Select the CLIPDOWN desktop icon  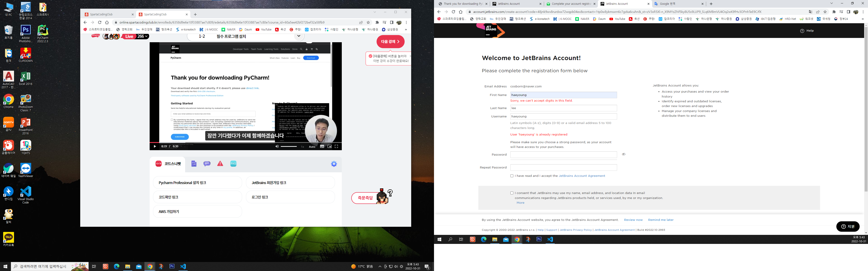pyautogui.click(x=26, y=55)
